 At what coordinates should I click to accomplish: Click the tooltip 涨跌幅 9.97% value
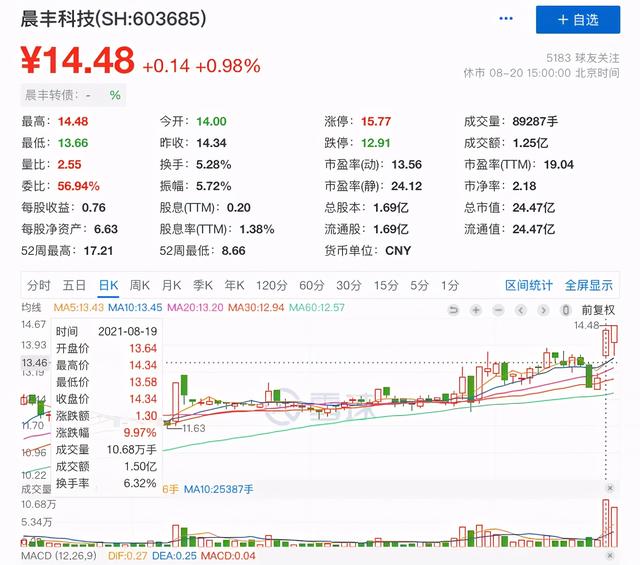(x=140, y=432)
